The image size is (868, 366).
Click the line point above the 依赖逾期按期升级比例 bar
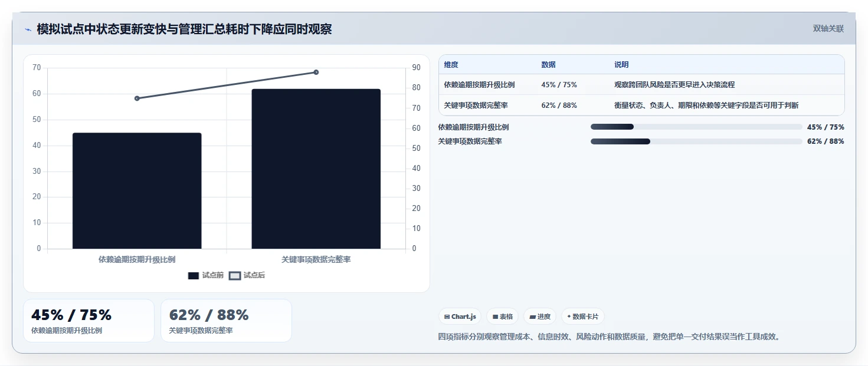(x=137, y=98)
